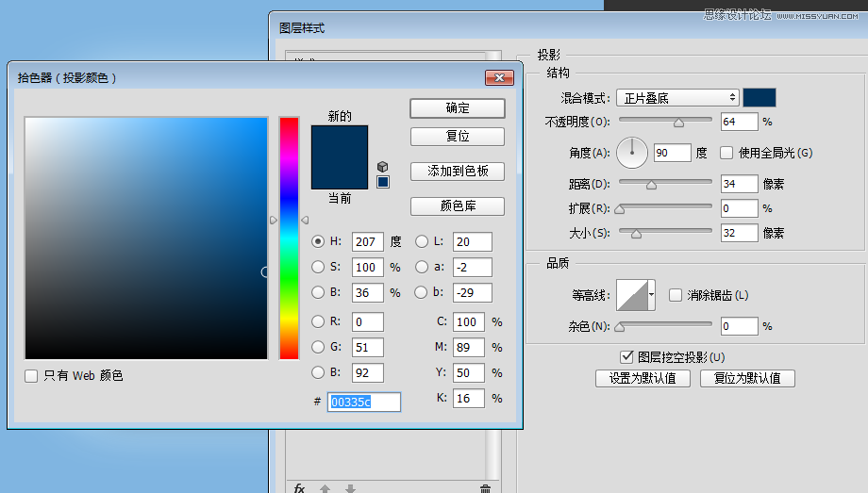Click the 确定 button in color picker
Viewport: 868px width, 493px height.
458,108
